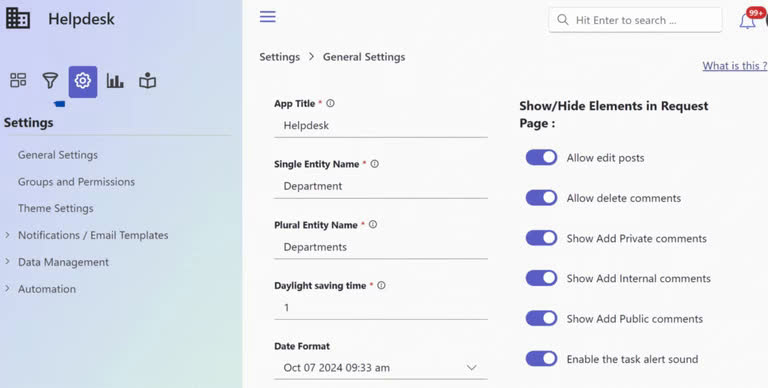The image size is (768, 388).
Task: Select Data Management menu item
Action: pos(63,262)
